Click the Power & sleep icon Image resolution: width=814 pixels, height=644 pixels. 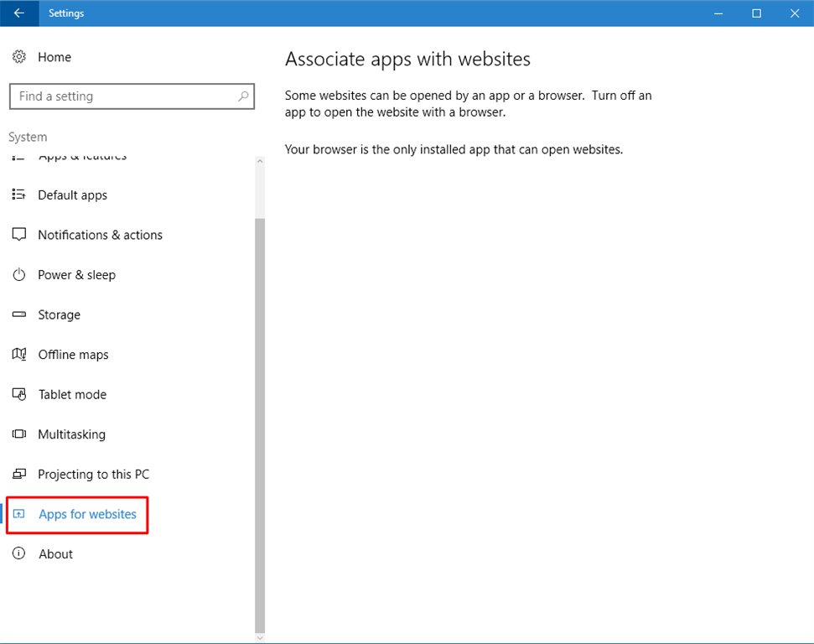[18, 275]
